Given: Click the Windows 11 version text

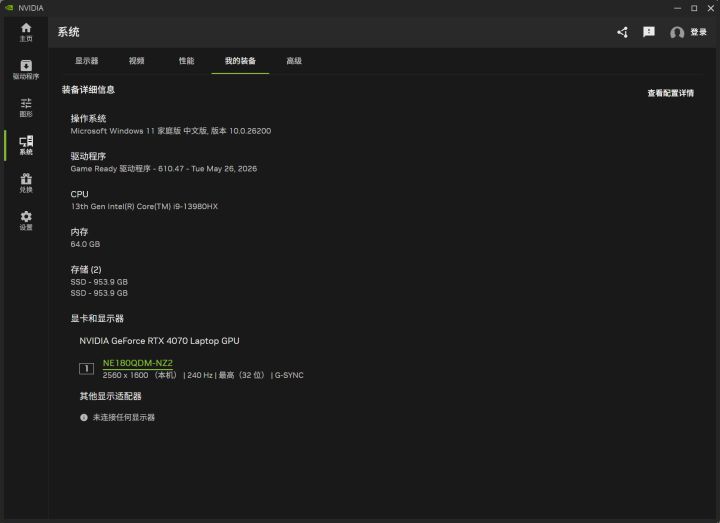Looking at the screenshot, I should [171, 131].
